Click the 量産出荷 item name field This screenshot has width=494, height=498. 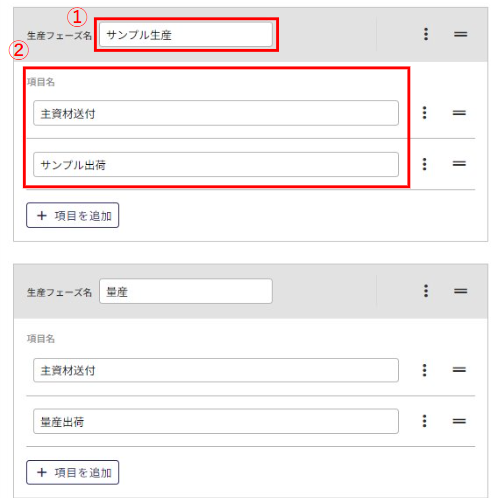pyautogui.click(x=216, y=421)
